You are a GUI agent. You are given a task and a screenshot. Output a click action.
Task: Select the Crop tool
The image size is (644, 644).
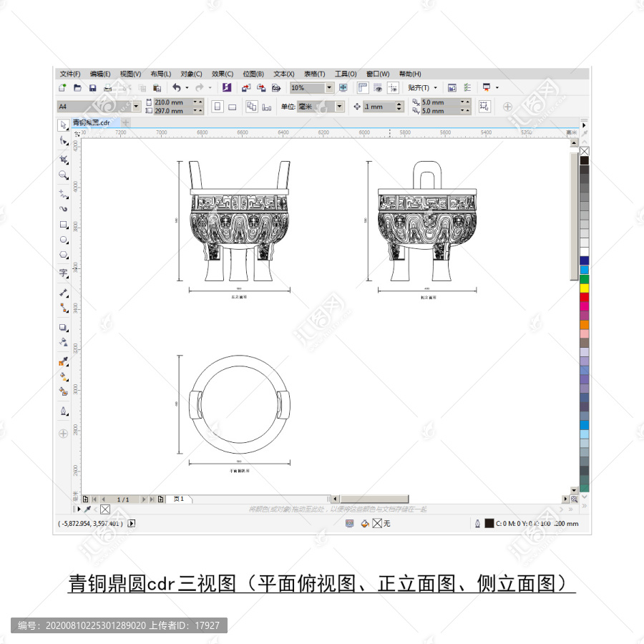pos(63,160)
